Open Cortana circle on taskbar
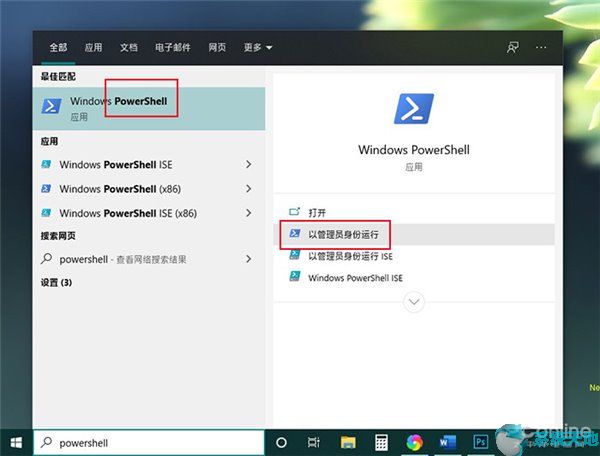This screenshot has height=456, width=600. coord(281,443)
